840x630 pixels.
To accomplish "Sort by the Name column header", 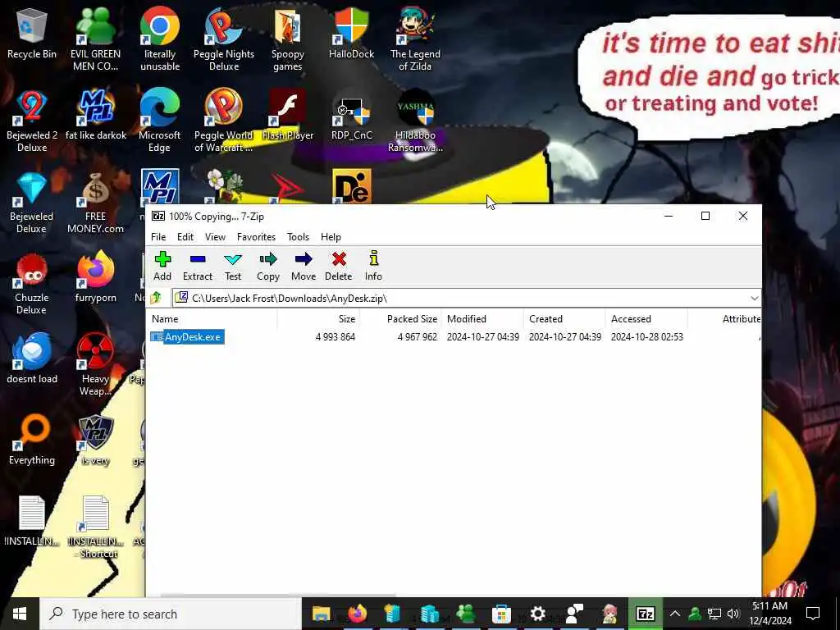I will pos(212,319).
